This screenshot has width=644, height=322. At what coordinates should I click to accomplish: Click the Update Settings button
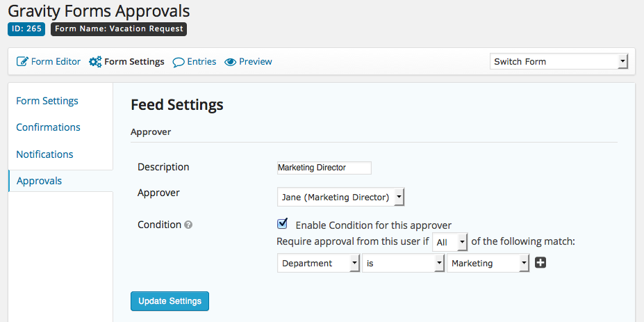(x=170, y=301)
